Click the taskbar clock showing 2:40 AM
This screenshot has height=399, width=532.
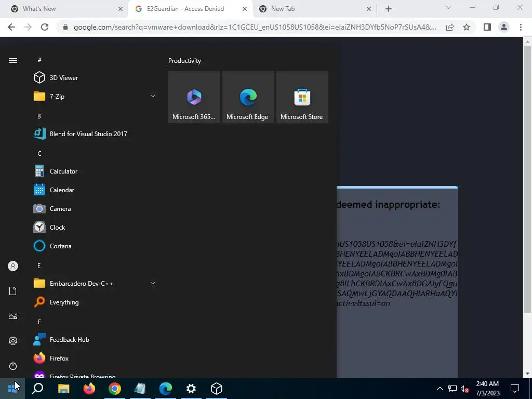click(487, 389)
